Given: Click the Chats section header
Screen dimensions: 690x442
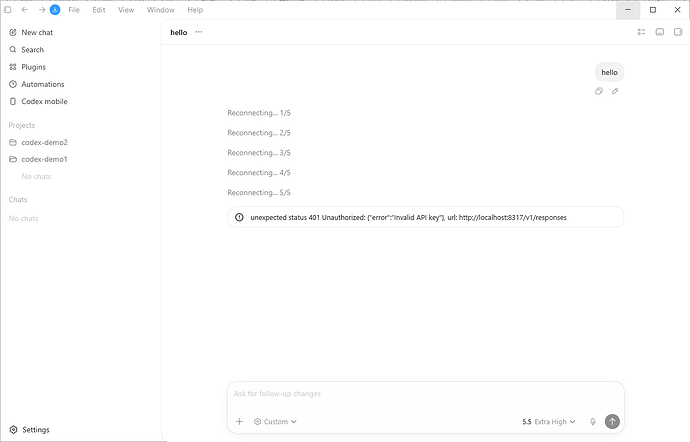Looking at the screenshot, I should (18, 200).
